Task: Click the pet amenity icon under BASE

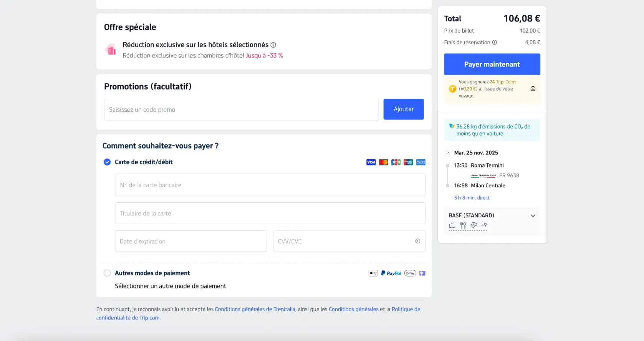Action: [474, 225]
